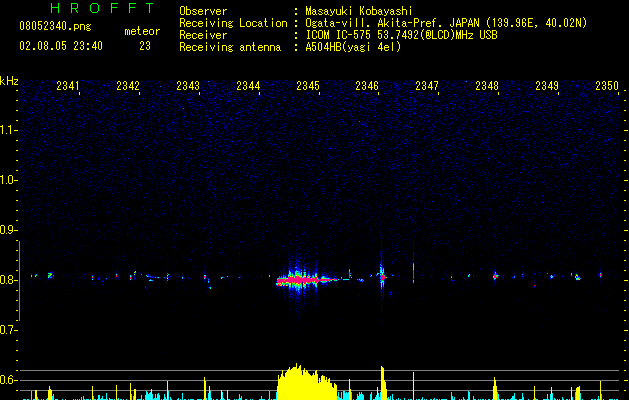Viewport: 629px width, 400px height.
Task: Click the Receiver label
Action: tap(203, 35)
